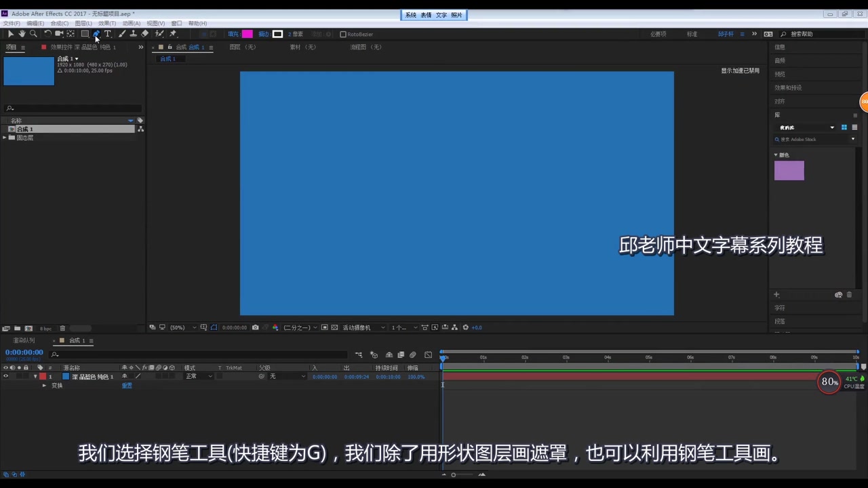
Task: Enable the RotoBezier checkbox
Action: click(343, 34)
